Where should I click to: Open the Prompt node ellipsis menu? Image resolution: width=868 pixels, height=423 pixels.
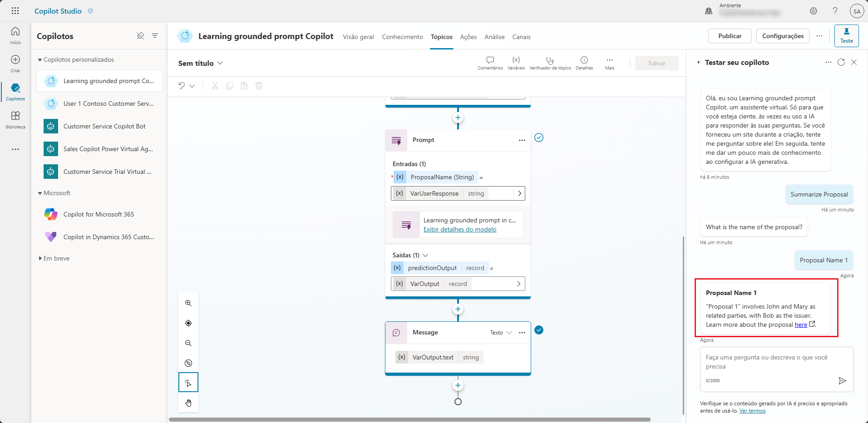pyautogui.click(x=522, y=140)
